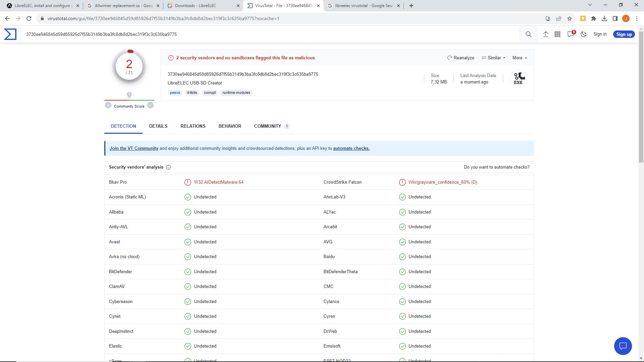Click the Win/grayware_confidence_60% (D) detection
Screen dimensions: 644x362
tap(443, 182)
